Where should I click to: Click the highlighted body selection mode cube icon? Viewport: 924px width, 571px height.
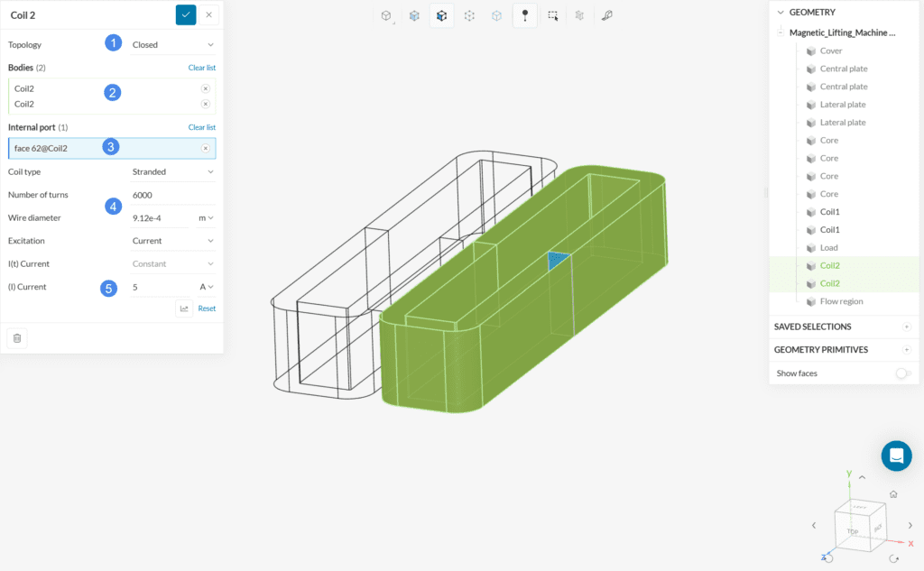441,15
